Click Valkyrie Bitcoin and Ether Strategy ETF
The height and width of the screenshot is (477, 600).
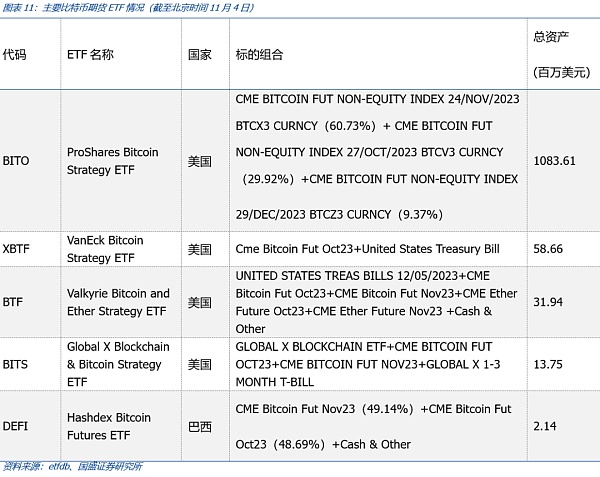(x=117, y=302)
